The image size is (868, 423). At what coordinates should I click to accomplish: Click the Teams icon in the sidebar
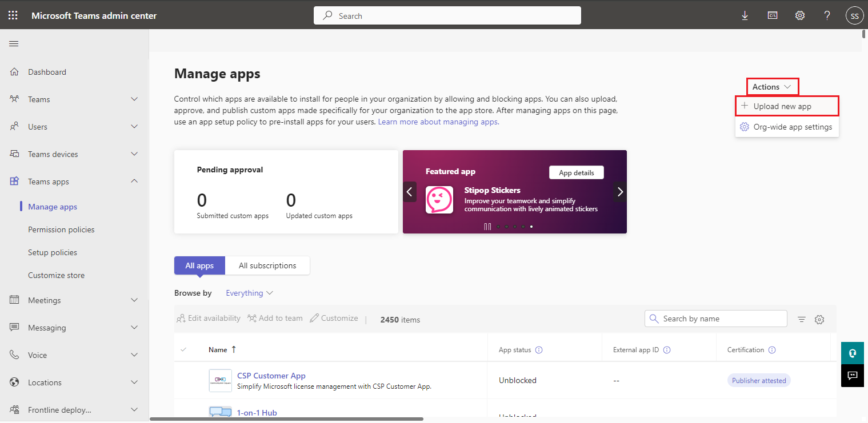click(x=14, y=99)
